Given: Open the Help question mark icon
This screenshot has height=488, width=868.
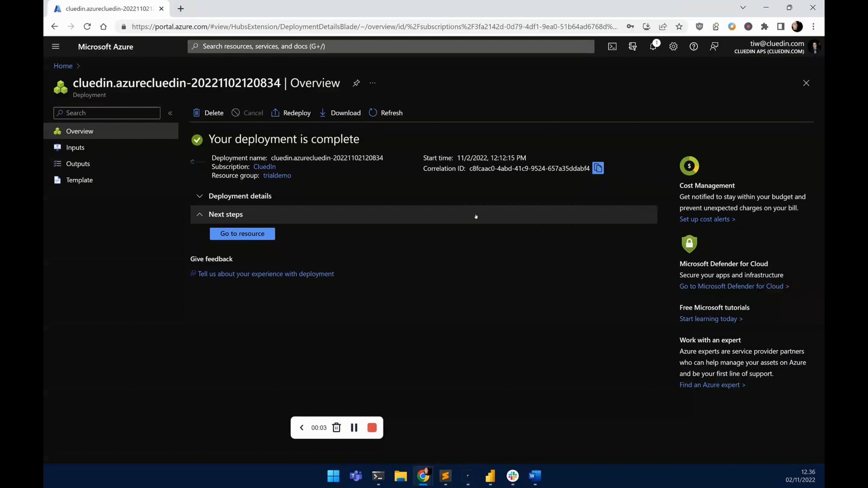Looking at the screenshot, I should point(693,46).
